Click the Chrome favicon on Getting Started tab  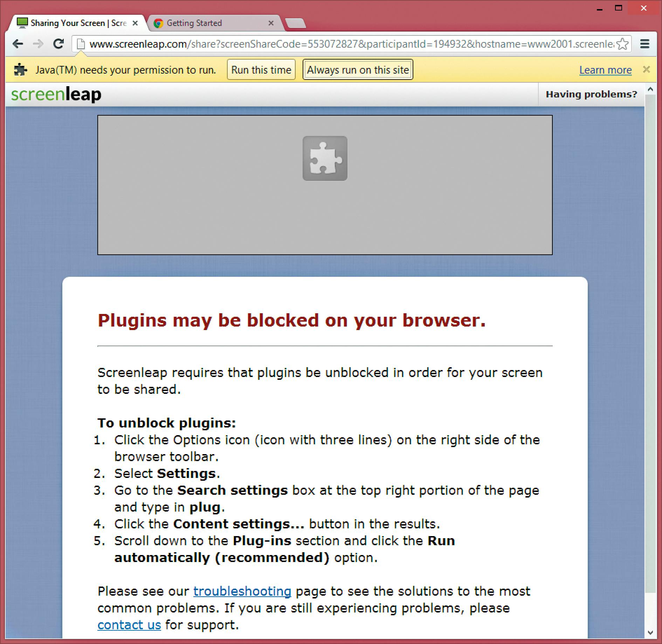(x=158, y=23)
